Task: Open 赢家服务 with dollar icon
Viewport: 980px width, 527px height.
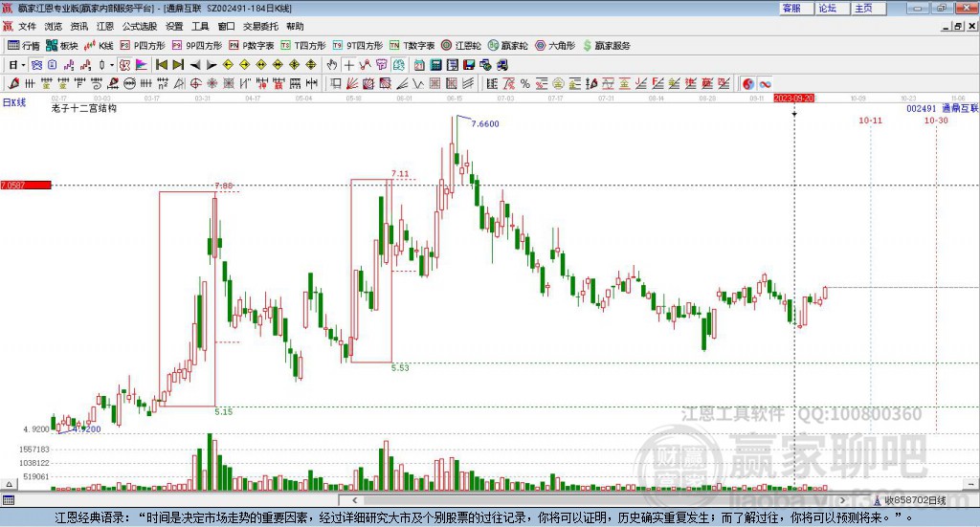Action: [607, 46]
